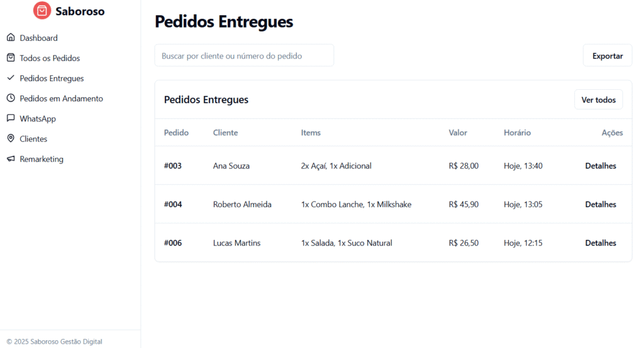Image resolution: width=644 pixels, height=348 pixels.
Task: Click the Saboroso brand name
Action: click(80, 11)
